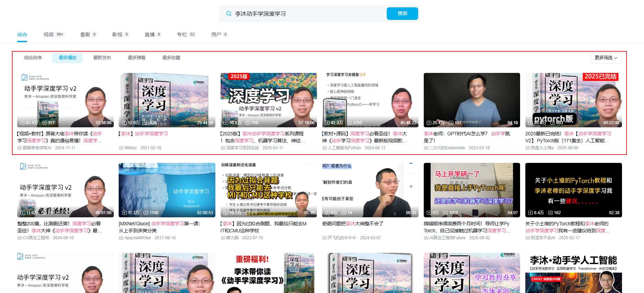Open the 重磅福利 李沐带你读 thumbnail
The height and width of the screenshot is (293, 644).
[268, 273]
